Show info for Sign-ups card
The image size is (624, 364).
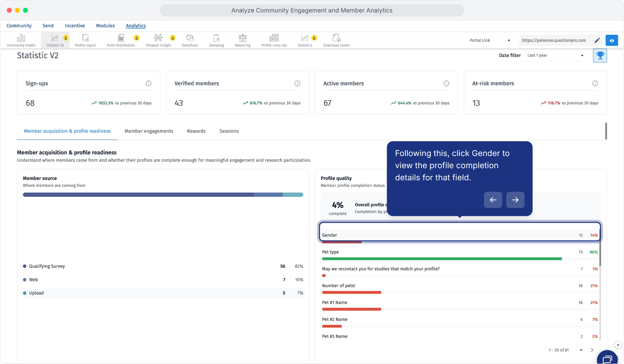(148, 83)
